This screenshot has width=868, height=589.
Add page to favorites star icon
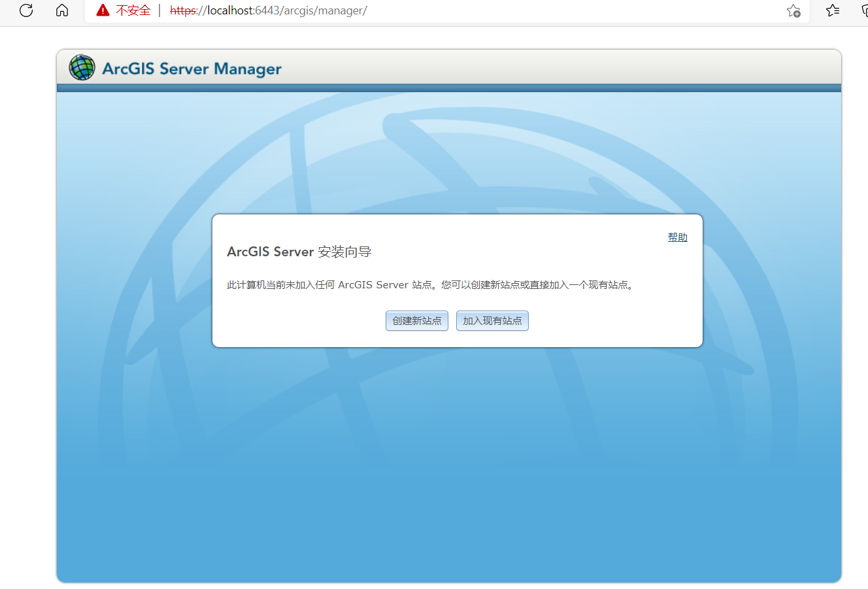click(x=793, y=10)
